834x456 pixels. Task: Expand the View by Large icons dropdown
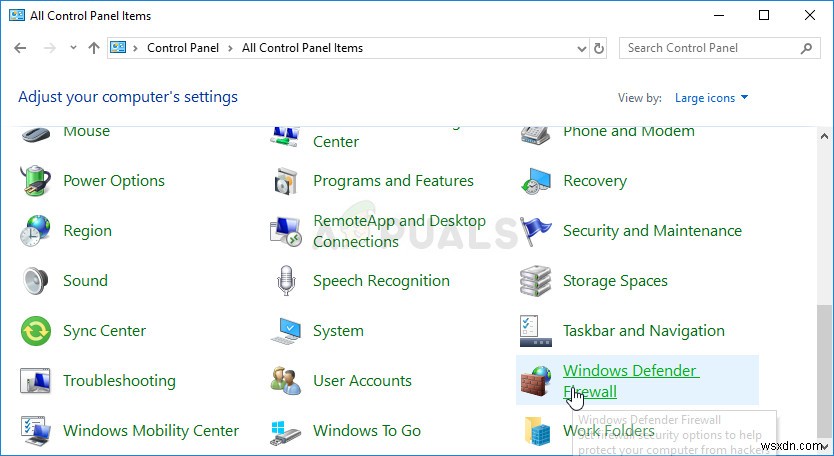coord(710,98)
